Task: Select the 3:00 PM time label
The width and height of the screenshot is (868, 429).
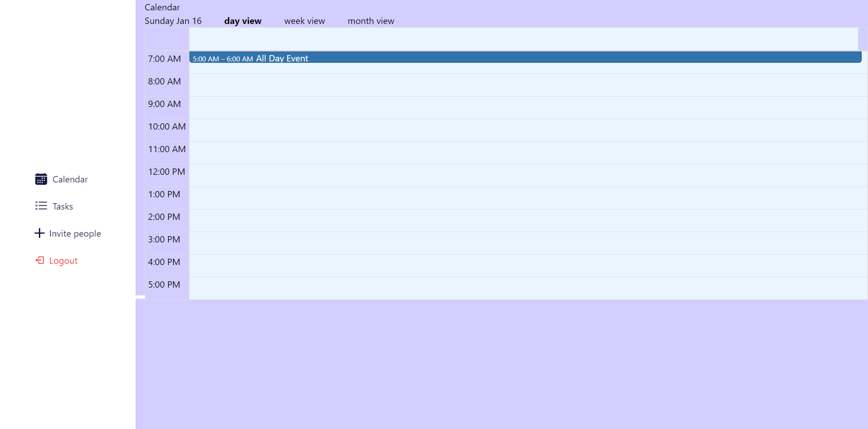Action: click(164, 239)
